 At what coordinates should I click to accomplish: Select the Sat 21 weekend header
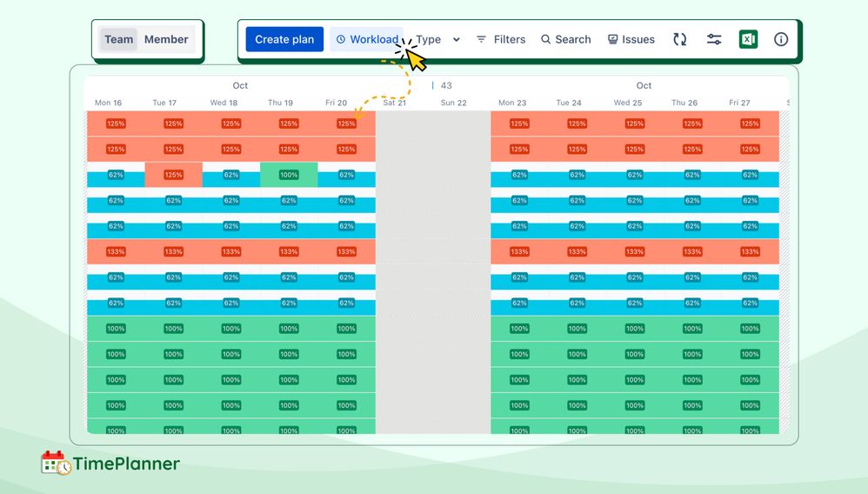click(x=395, y=103)
